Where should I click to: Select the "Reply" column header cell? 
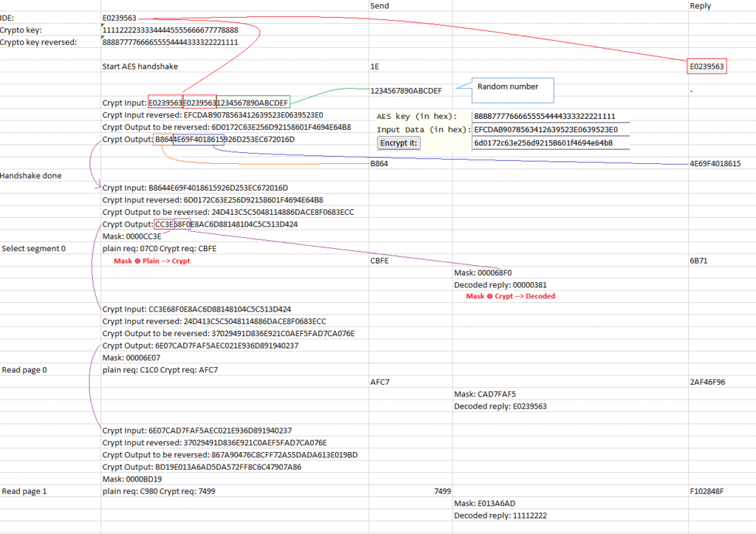[700, 6]
